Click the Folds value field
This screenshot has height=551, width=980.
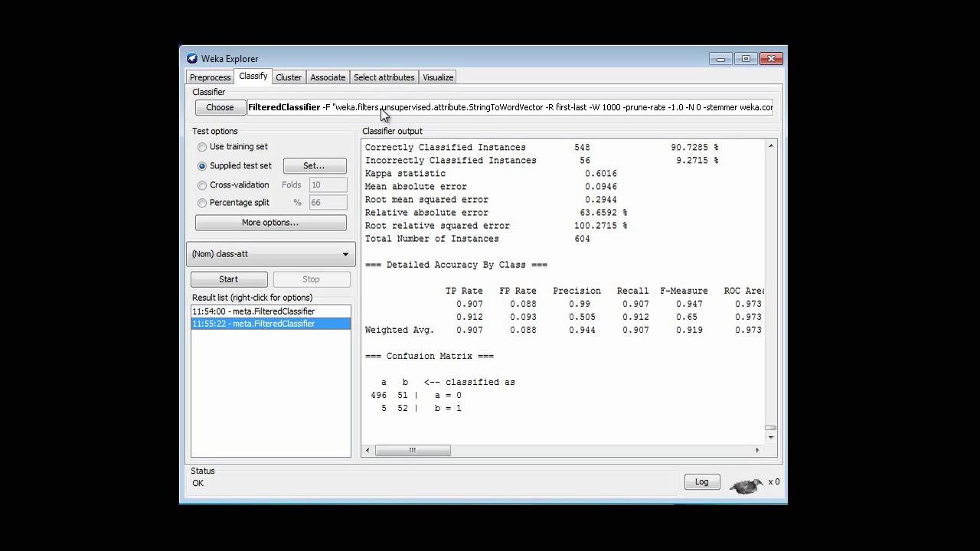tap(328, 185)
